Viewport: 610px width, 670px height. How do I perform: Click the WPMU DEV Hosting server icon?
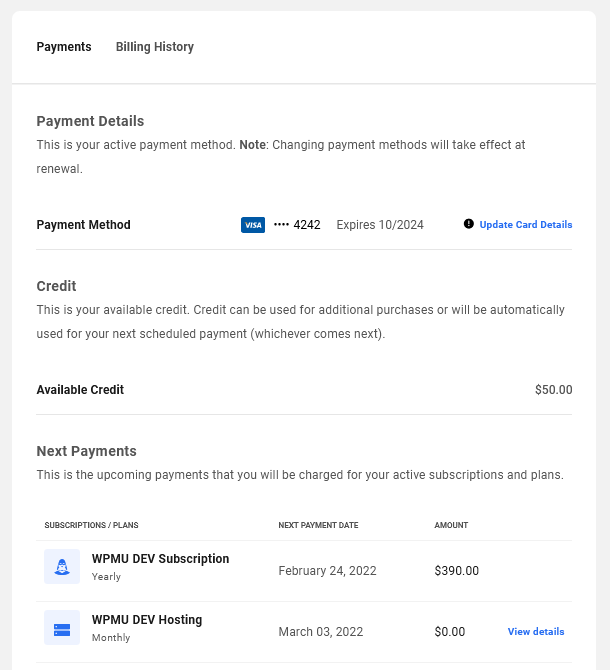(x=62, y=628)
